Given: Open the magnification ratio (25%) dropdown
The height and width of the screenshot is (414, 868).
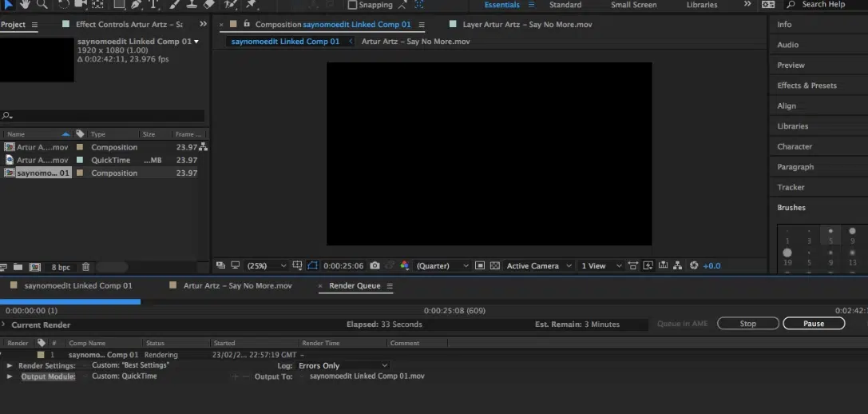Looking at the screenshot, I should 267,265.
